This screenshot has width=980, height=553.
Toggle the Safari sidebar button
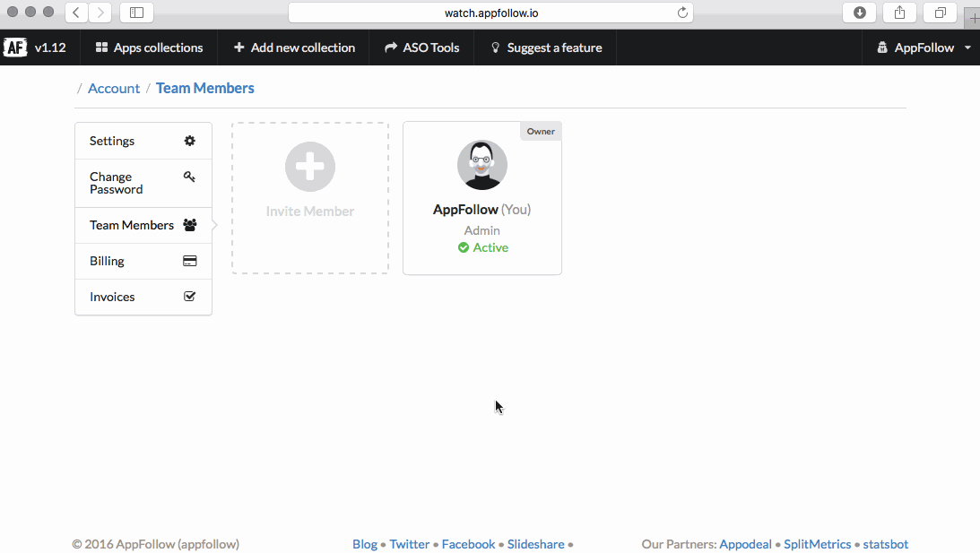tap(136, 13)
